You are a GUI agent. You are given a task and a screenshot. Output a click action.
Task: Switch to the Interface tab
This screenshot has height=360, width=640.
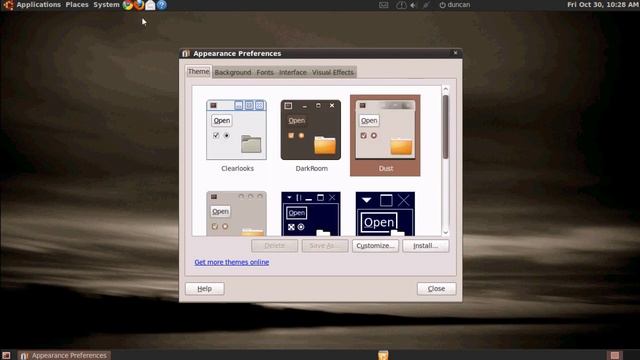[x=293, y=72]
